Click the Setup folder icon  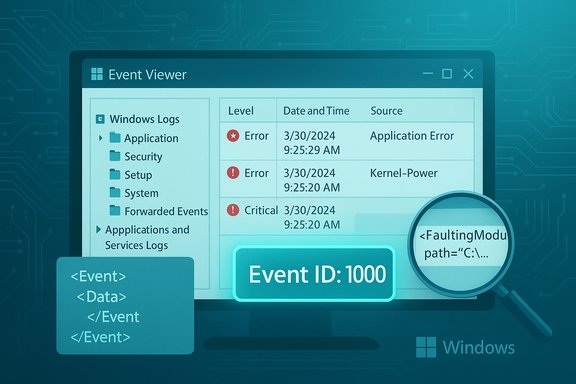click(x=115, y=174)
